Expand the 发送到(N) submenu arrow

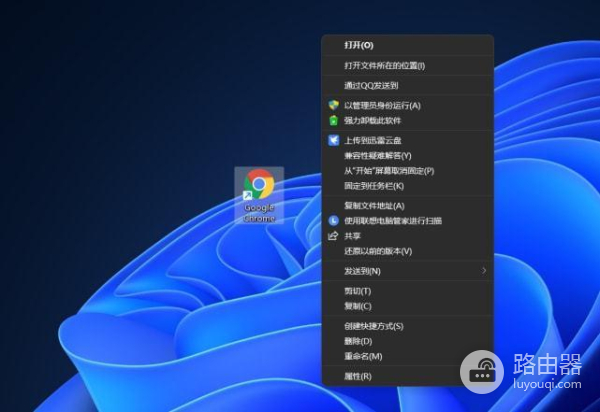click(484, 271)
